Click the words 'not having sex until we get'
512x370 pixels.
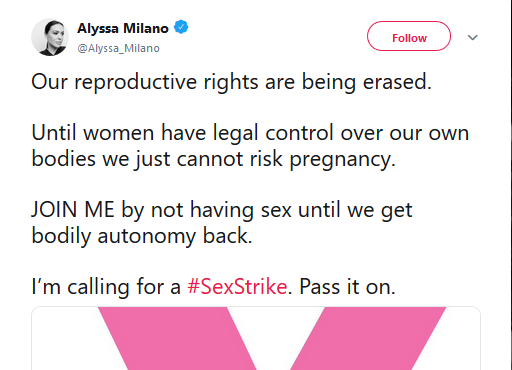coord(282,210)
